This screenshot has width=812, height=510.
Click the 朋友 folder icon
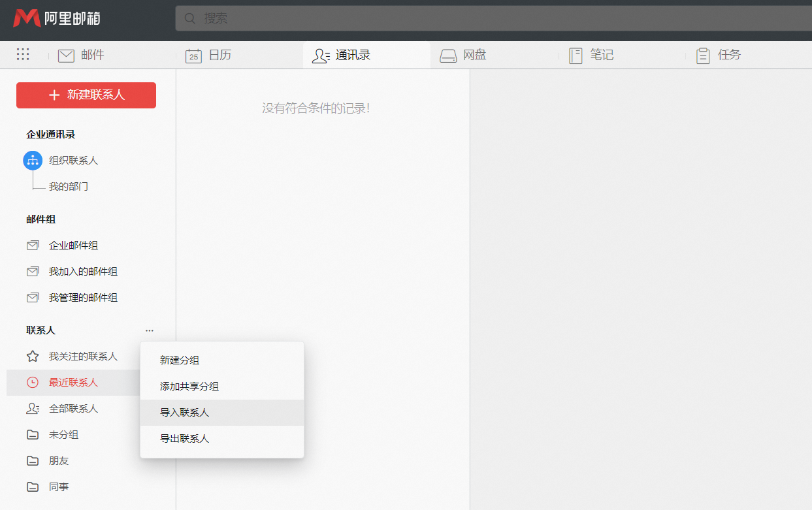[x=33, y=461]
